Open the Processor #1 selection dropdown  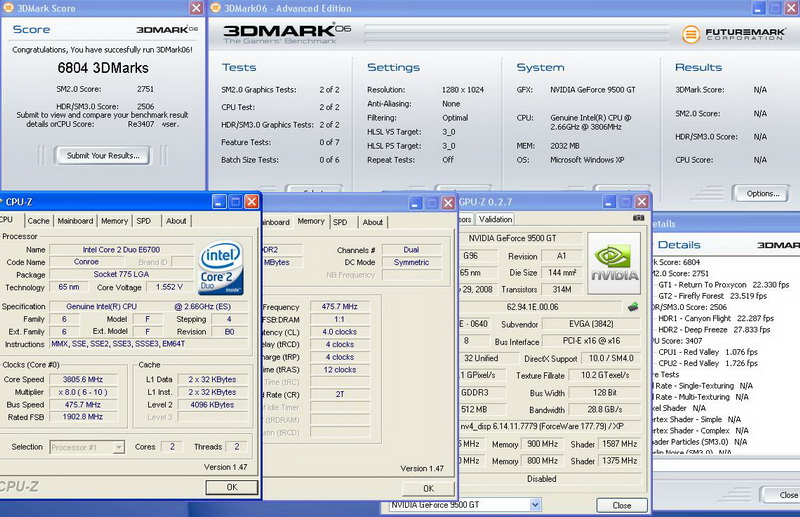[118, 447]
